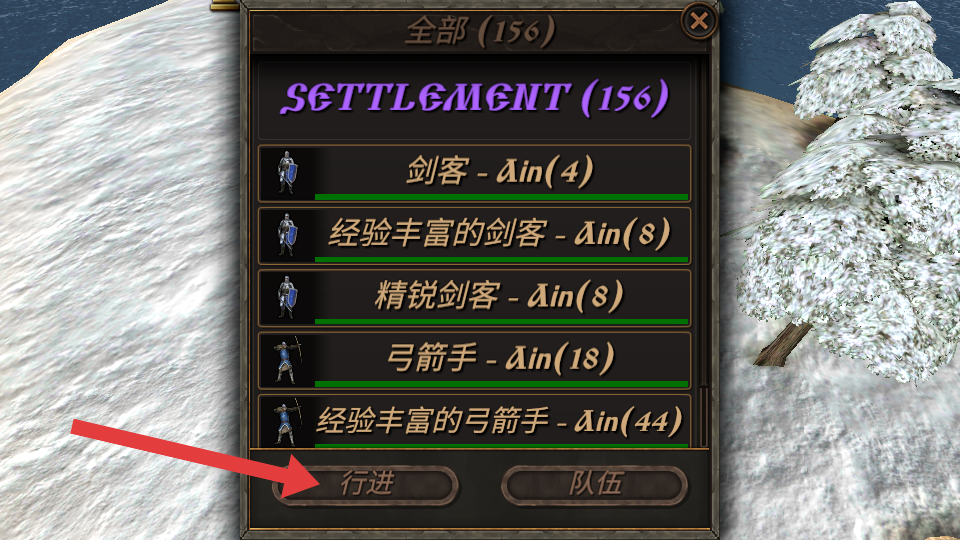
Task: Close the troop panel with the X icon
Action: [699, 21]
